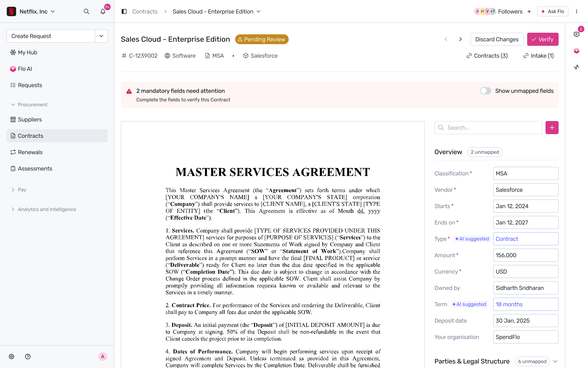The height and width of the screenshot is (368, 588).
Task: Edit the Classification field MSA
Action: click(x=526, y=173)
